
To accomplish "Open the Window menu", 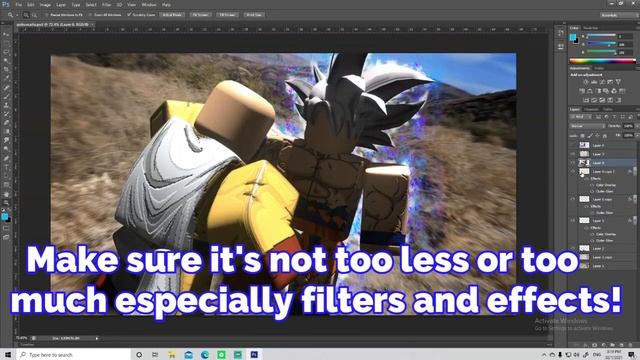I will 149,4.
